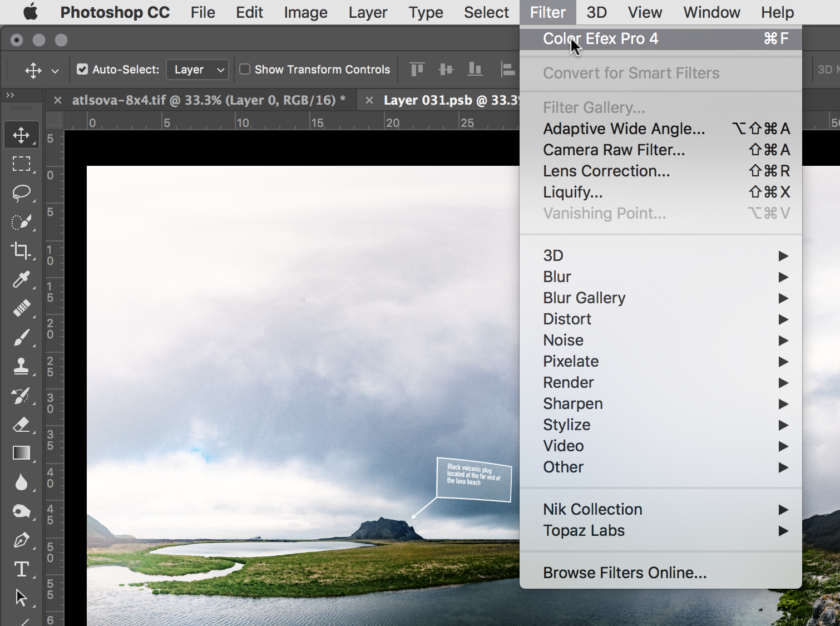The height and width of the screenshot is (626, 840).
Task: Expand the Render submenu
Action: [661, 382]
